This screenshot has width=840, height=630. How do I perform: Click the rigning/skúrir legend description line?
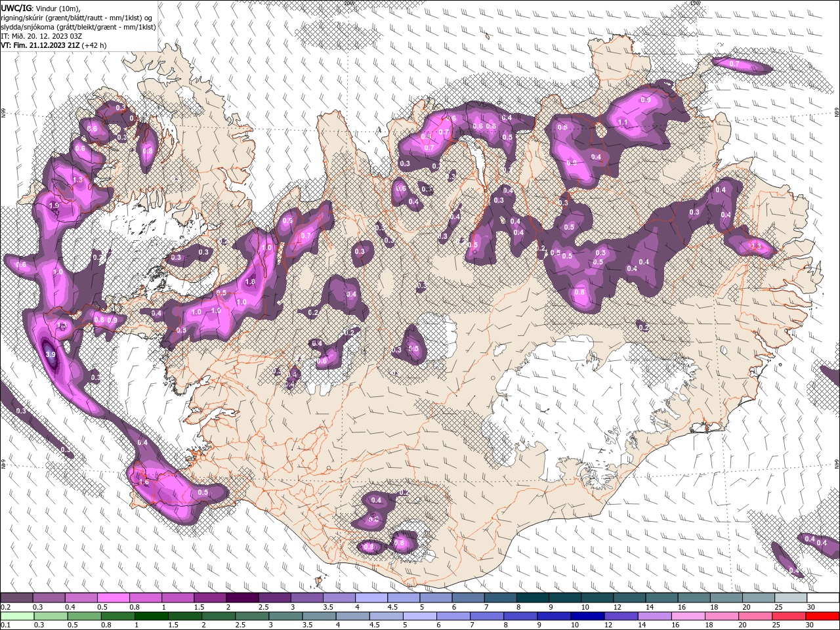pos(77,18)
